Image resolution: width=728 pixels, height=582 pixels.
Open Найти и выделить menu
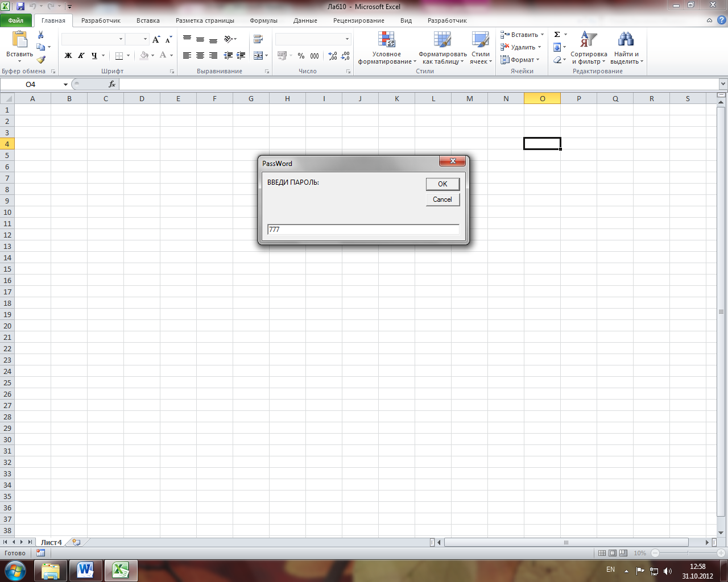click(x=626, y=48)
